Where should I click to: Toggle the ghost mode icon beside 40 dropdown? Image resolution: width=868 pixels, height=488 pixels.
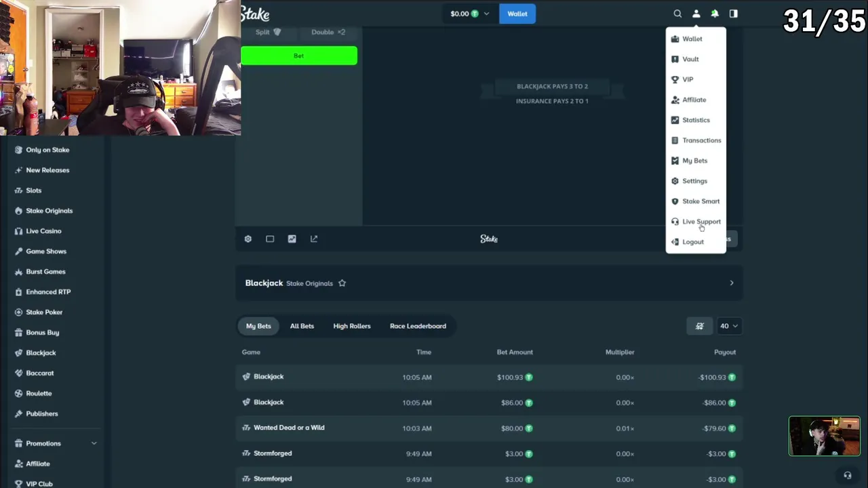click(x=700, y=326)
